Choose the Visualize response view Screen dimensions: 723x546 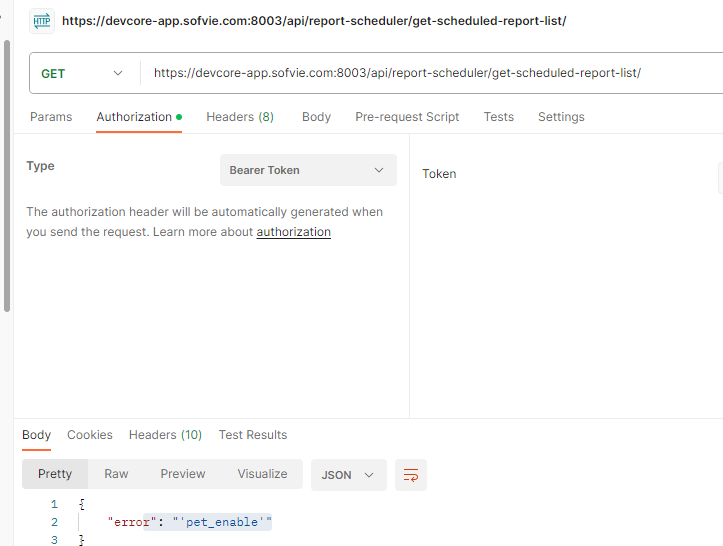point(262,474)
